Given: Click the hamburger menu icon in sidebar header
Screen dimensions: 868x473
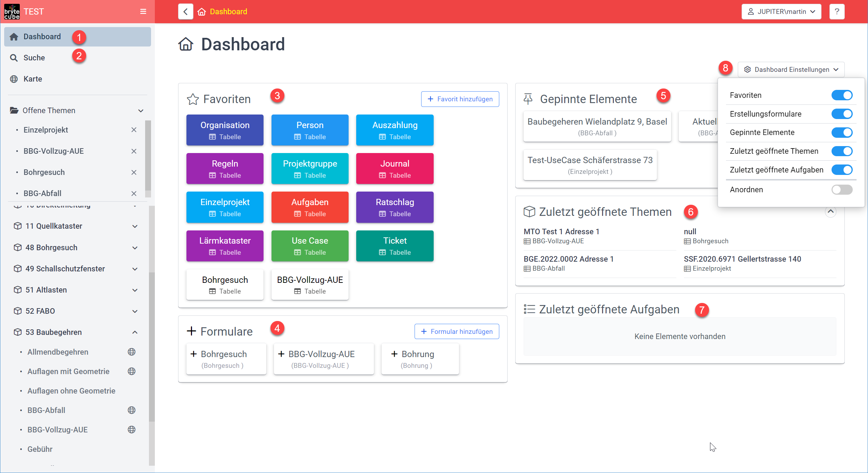Looking at the screenshot, I should pos(143,11).
